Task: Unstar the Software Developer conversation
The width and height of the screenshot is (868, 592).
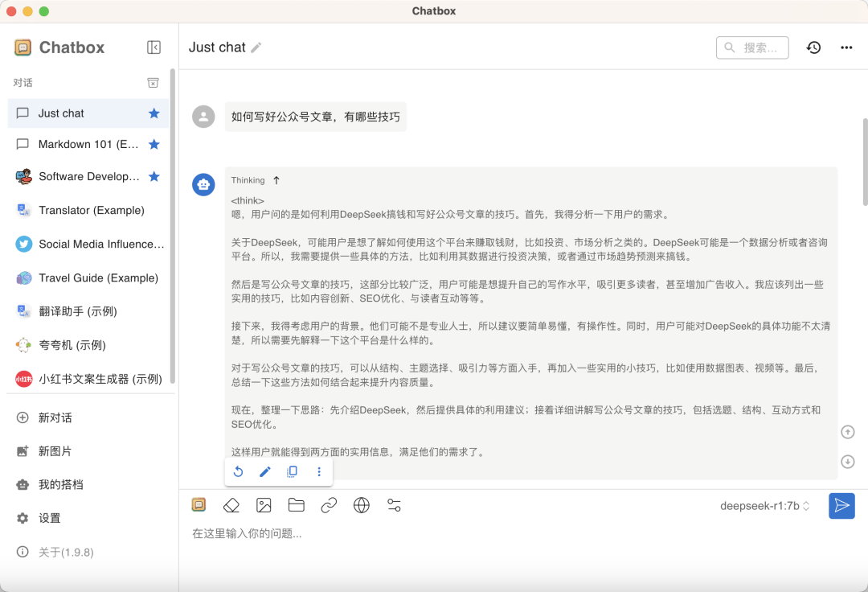Action: [154, 177]
